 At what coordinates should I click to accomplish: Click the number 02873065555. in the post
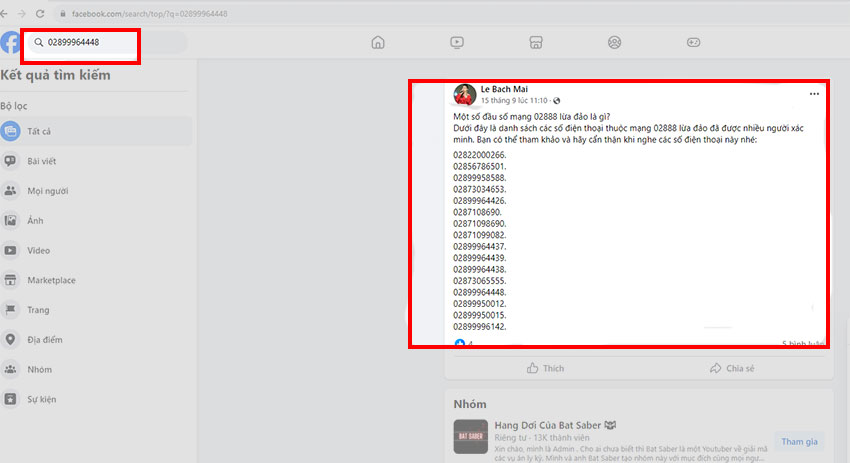[479, 281]
